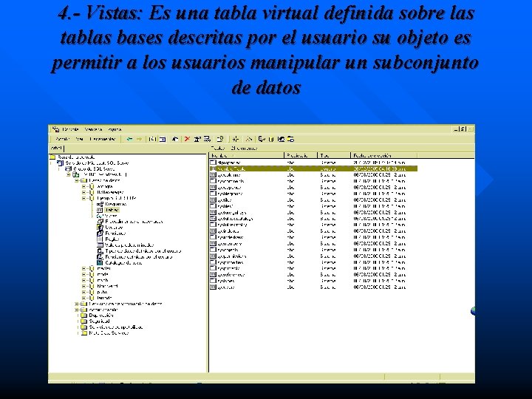Toggle Servicios de transformación de datos expander

(x=77, y=304)
